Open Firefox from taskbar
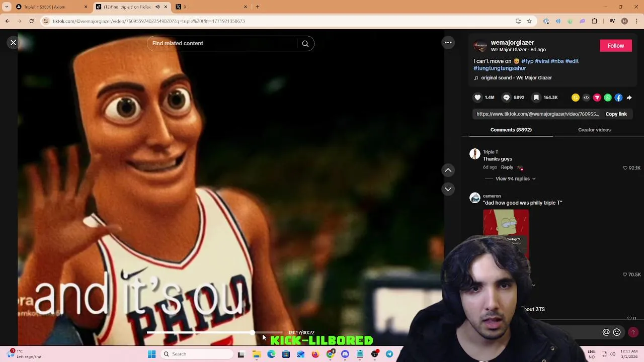This screenshot has width=644, height=362. [315, 354]
